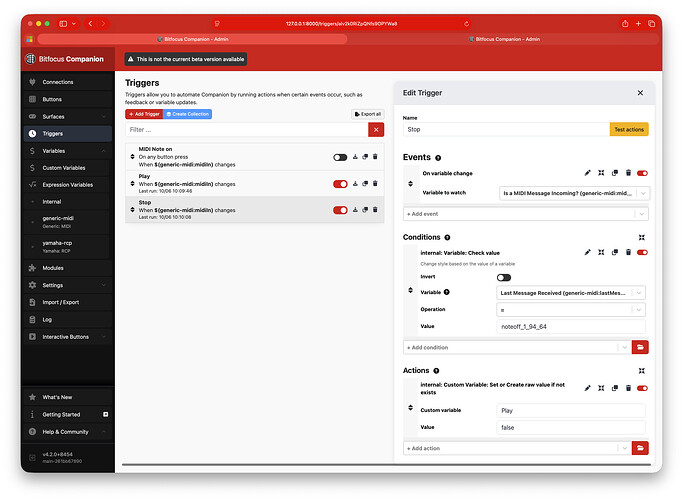Viewport: 682px width, 500px height.
Task: Close the Edit Trigger panel
Action: pyautogui.click(x=640, y=93)
